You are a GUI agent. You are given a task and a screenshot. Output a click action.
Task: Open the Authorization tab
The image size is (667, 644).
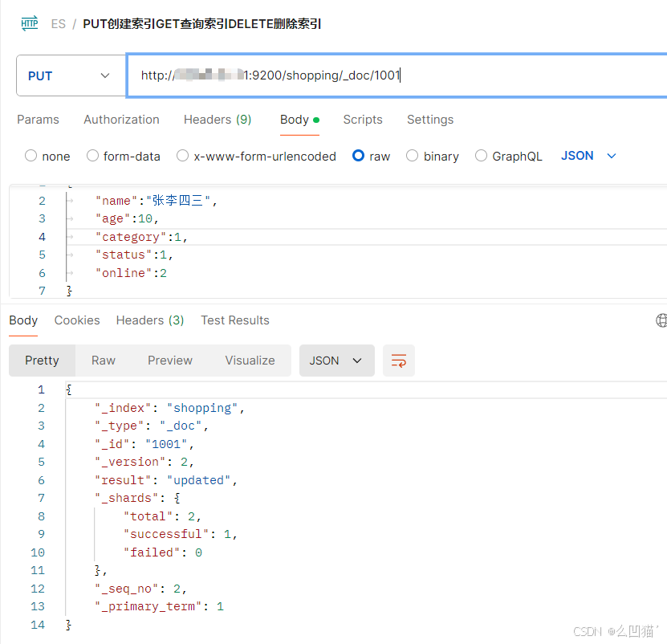pyautogui.click(x=121, y=120)
